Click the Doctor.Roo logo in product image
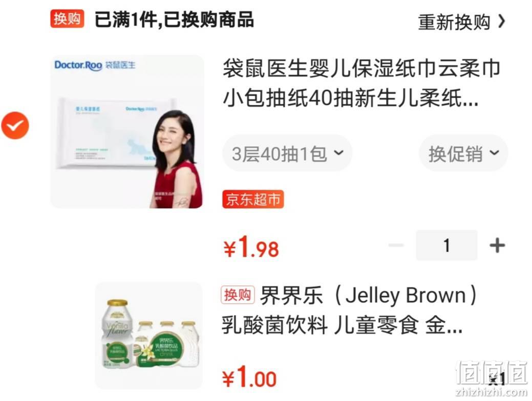This screenshot has height=401, width=532. click(x=78, y=65)
